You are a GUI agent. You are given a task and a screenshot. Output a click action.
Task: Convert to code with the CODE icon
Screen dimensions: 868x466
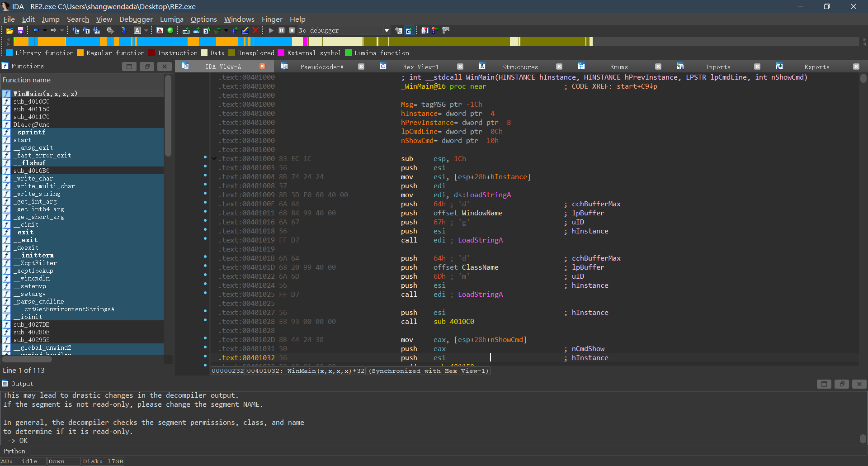[x=186, y=30]
